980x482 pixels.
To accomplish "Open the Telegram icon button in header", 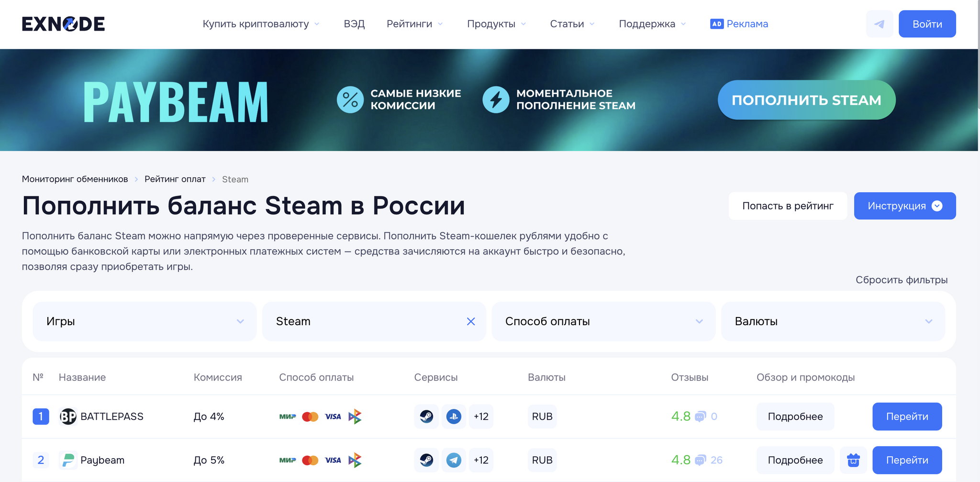I will pyautogui.click(x=879, y=24).
